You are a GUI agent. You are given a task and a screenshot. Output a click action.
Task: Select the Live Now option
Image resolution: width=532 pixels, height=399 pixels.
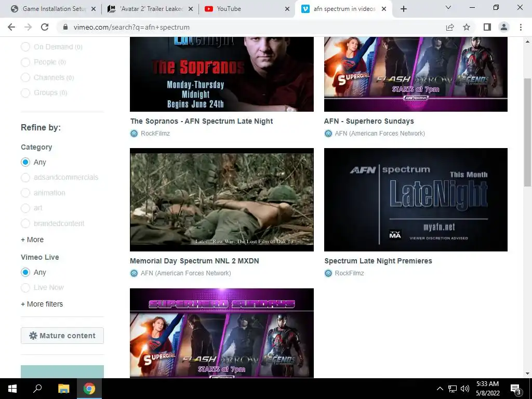pyautogui.click(x=25, y=288)
